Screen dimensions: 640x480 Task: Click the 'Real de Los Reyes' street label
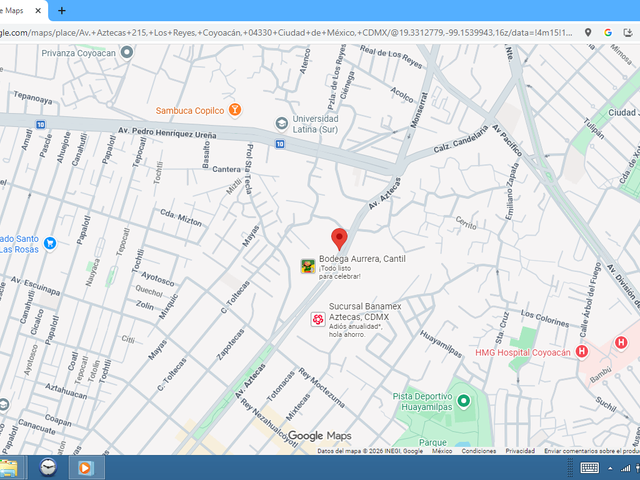coord(391,56)
